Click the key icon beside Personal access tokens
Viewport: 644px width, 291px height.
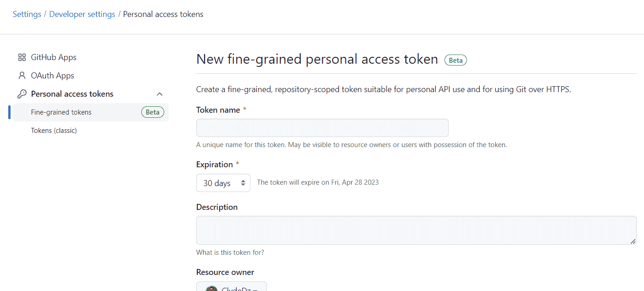(x=22, y=94)
